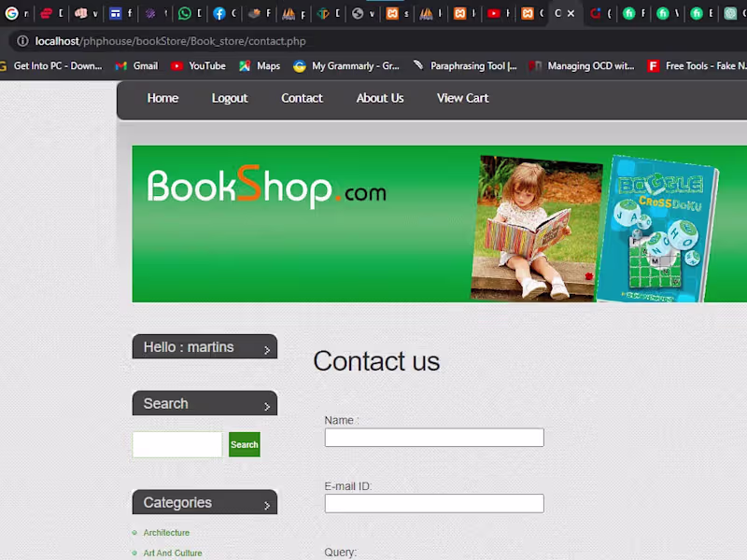Open the Free Tools - Fake N. bookmark
Image resolution: width=747 pixels, height=560 pixels.
(x=697, y=66)
